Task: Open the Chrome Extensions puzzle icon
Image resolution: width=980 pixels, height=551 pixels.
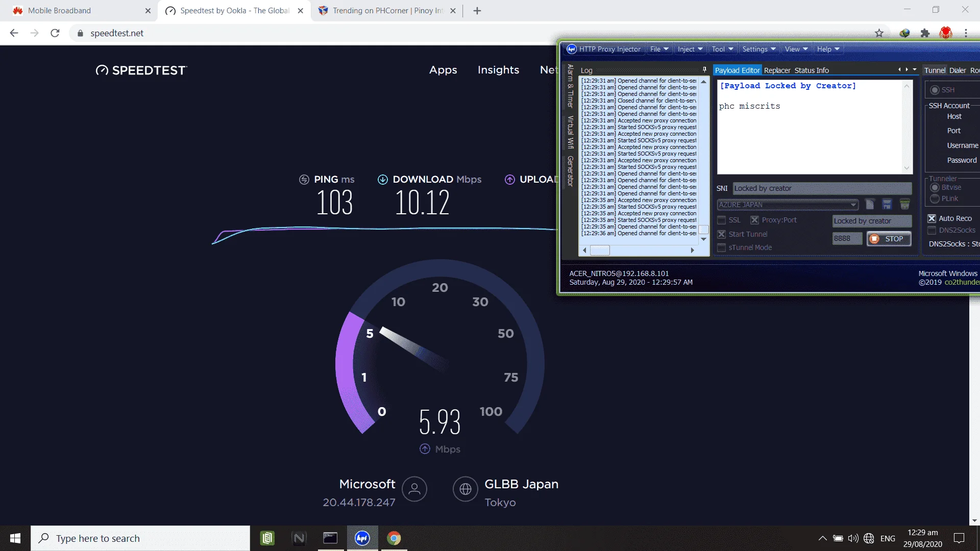Action: [x=925, y=33]
